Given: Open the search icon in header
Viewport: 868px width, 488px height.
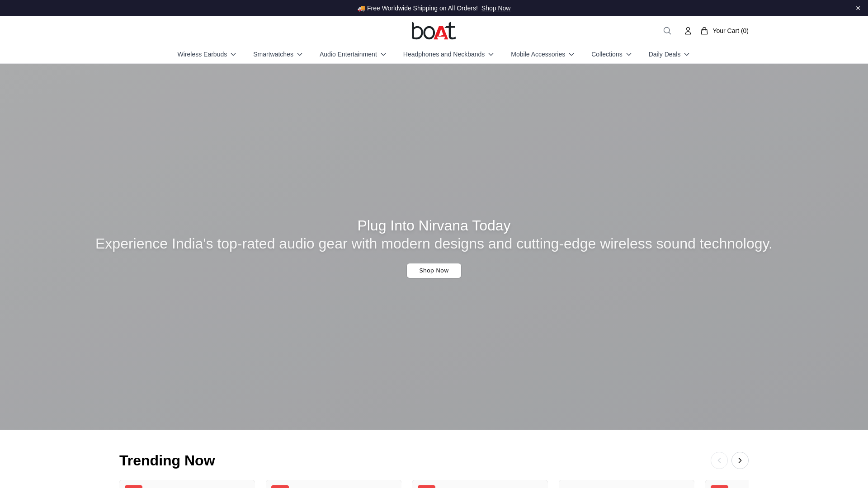Looking at the screenshot, I should [667, 31].
